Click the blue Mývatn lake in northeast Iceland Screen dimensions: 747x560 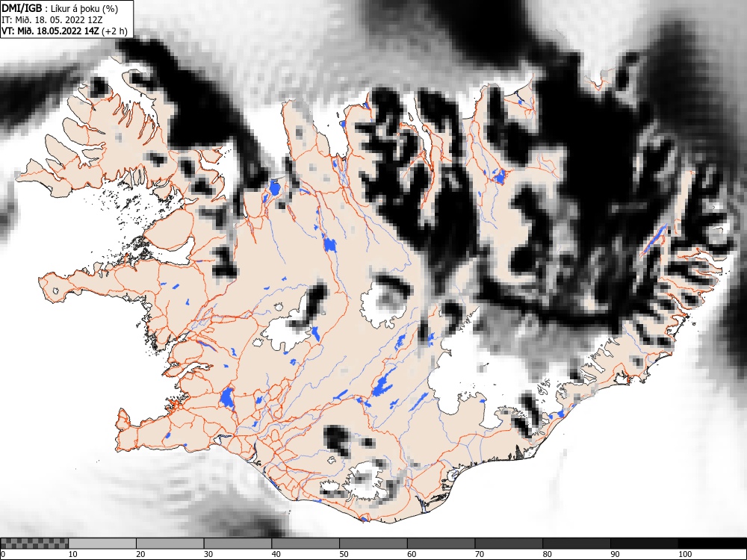pos(499,177)
